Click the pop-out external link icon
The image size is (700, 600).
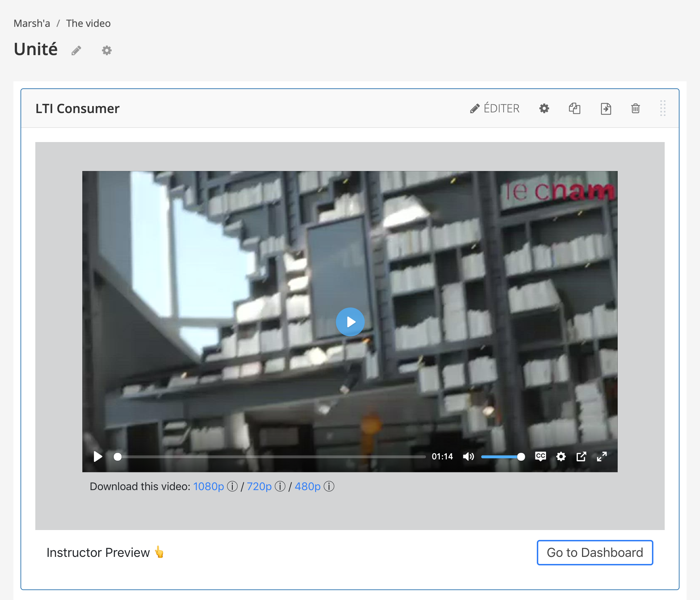(x=581, y=457)
